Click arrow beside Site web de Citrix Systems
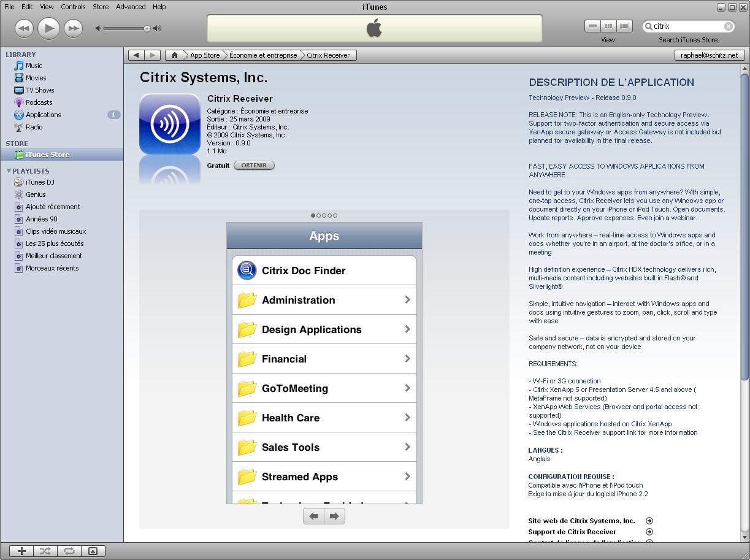This screenshot has height=560, width=750. (x=649, y=521)
